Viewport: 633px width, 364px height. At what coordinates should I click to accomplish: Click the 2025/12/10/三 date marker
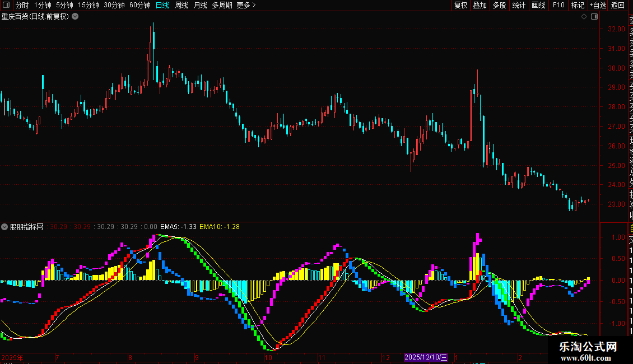426,357
